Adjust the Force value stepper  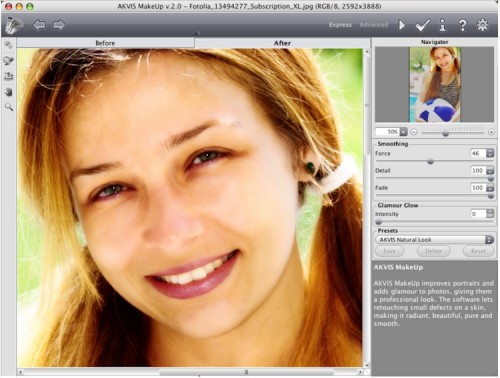490,153
